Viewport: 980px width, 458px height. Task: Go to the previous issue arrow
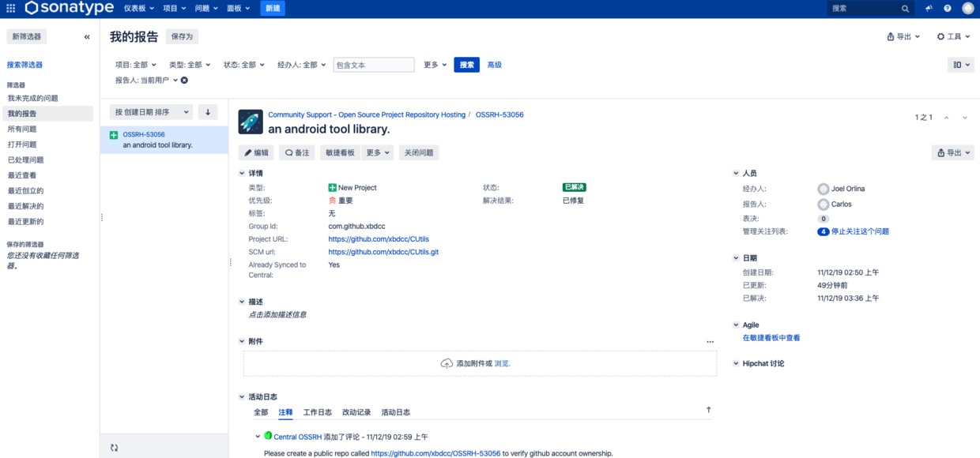(x=947, y=118)
